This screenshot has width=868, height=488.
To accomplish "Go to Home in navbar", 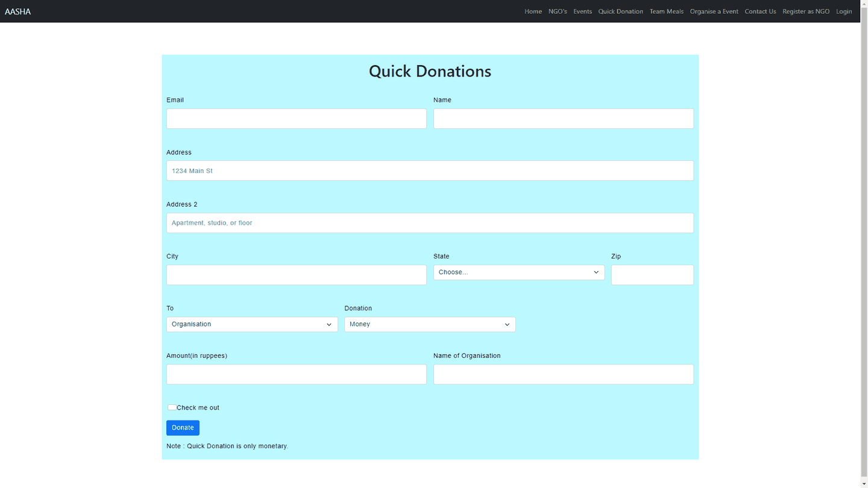I will coord(533,11).
